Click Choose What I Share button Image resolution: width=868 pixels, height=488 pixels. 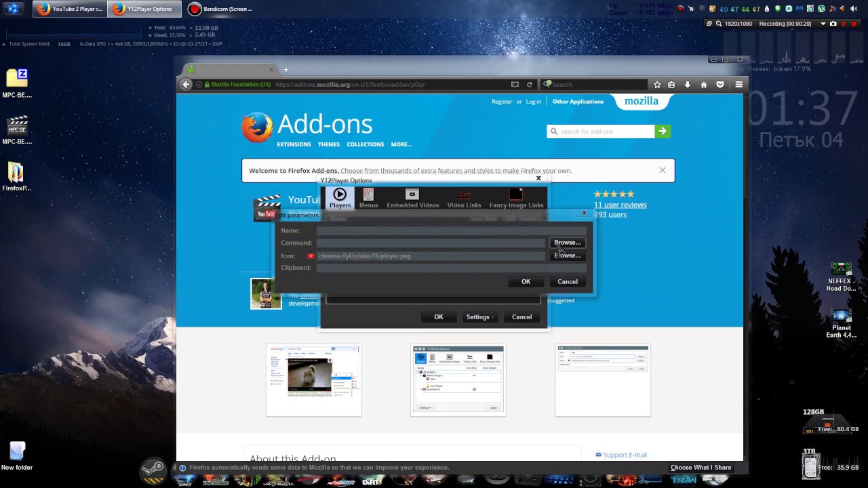coord(701,468)
